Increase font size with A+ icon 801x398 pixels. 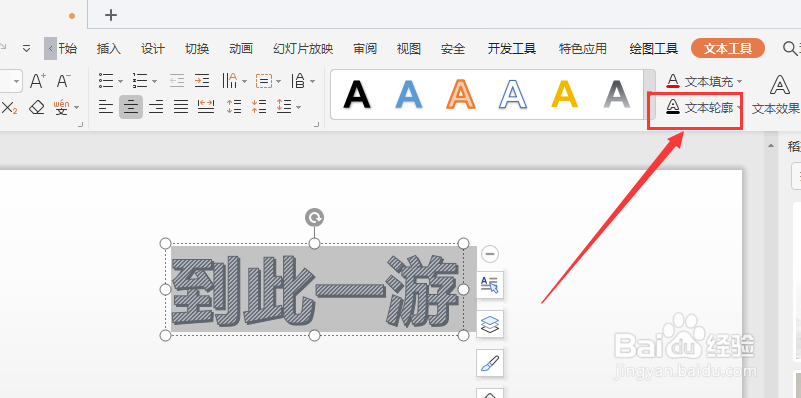pyautogui.click(x=38, y=81)
